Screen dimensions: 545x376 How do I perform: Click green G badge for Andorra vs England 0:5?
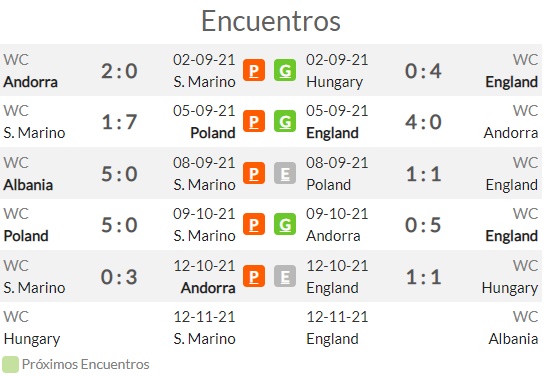coord(285,224)
